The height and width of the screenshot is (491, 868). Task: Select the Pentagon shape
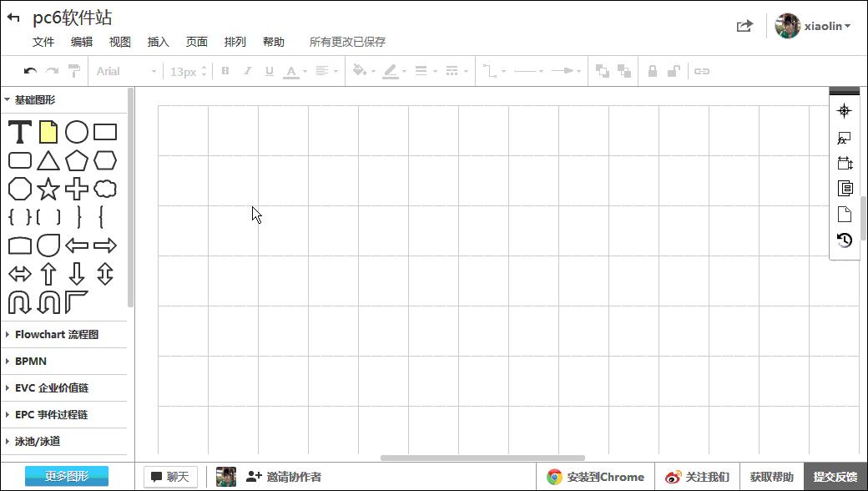(x=77, y=160)
